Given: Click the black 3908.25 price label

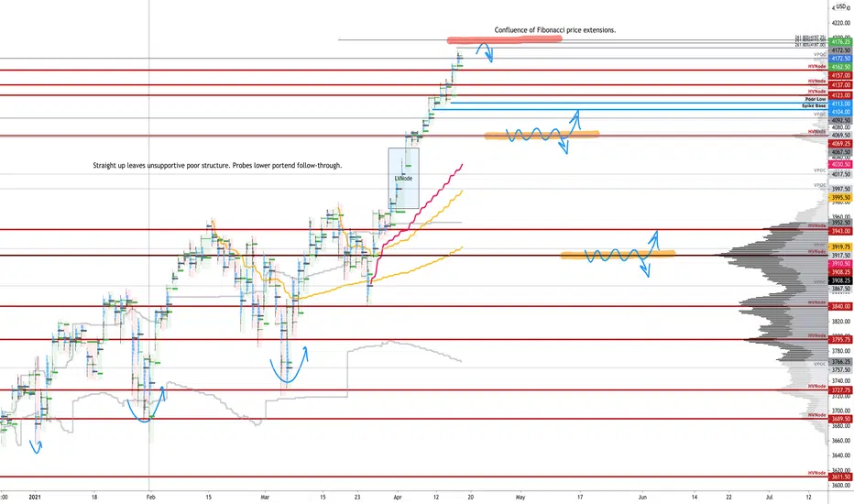Looking at the screenshot, I should coord(840,280).
